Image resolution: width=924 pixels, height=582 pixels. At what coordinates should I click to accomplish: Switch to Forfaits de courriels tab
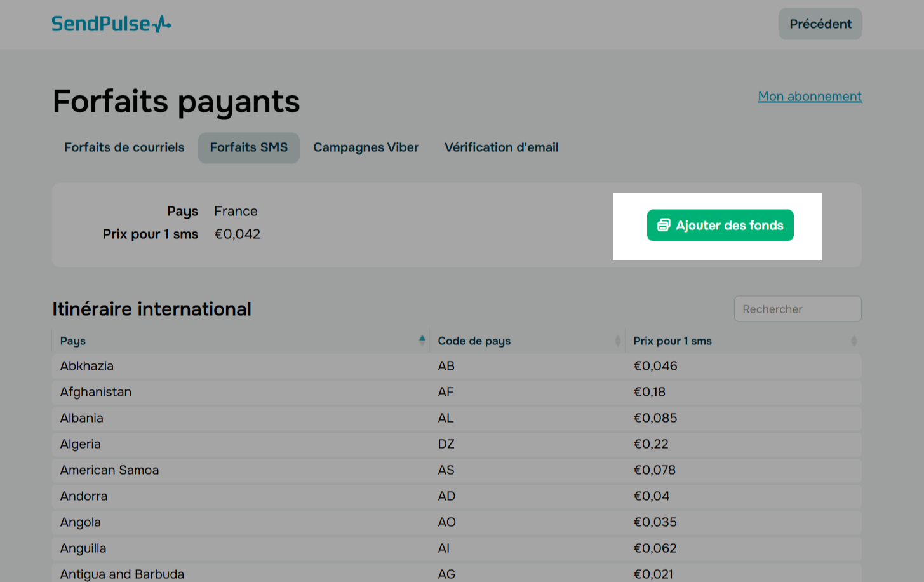coord(124,147)
